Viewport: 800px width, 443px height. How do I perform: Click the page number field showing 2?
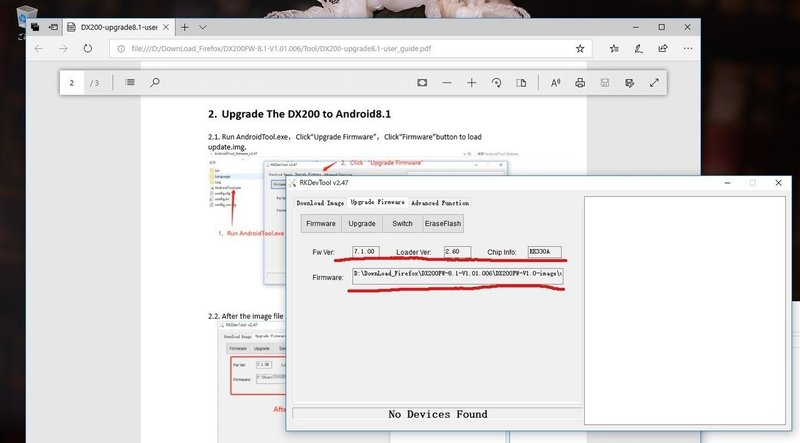[72, 83]
